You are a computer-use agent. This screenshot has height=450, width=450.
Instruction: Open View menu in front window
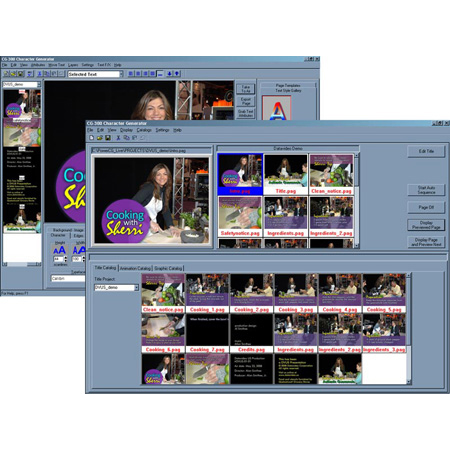pos(112,130)
